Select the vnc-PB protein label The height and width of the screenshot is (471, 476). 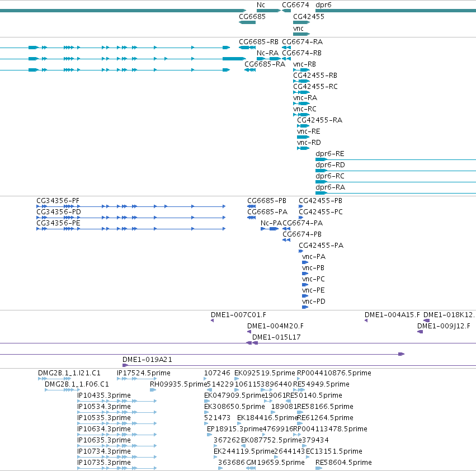313,268
